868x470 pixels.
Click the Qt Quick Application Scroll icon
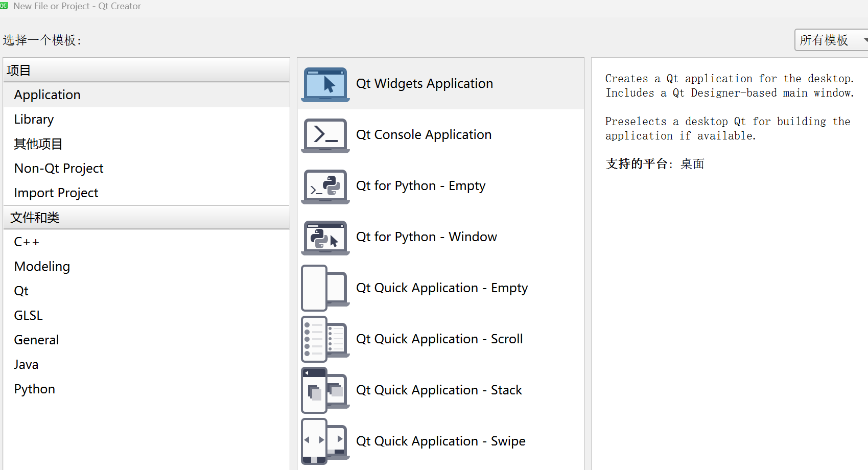tap(325, 339)
